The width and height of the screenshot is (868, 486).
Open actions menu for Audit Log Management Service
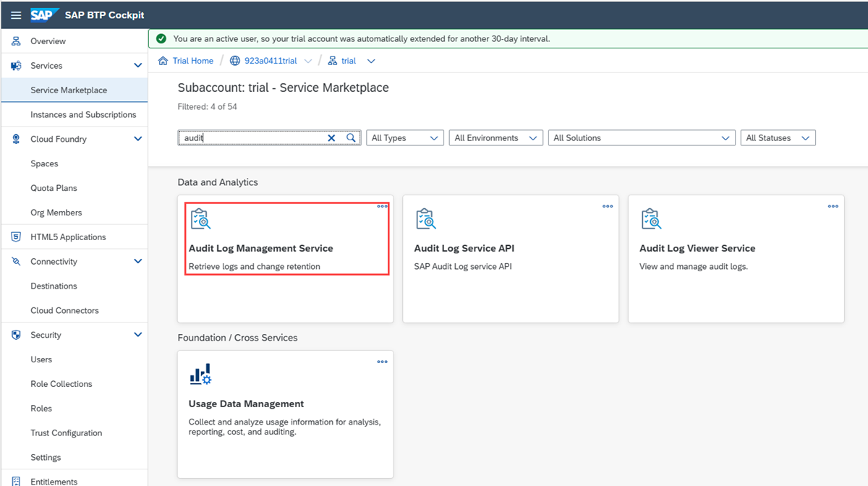click(382, 206)
